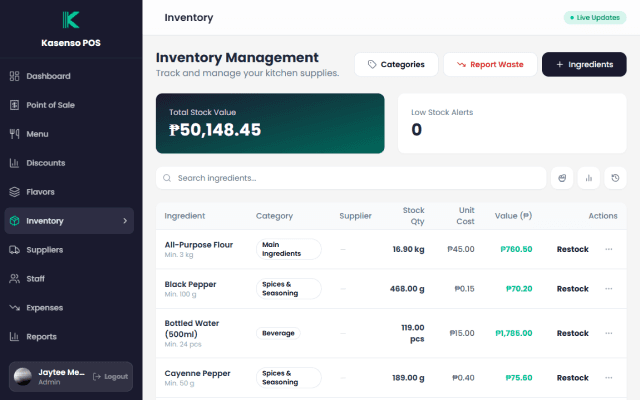The height and width of the screenshot is (400, 640).
Task: Click the Report Waste button
Action: pyautogui.click(x=490, y=64)
